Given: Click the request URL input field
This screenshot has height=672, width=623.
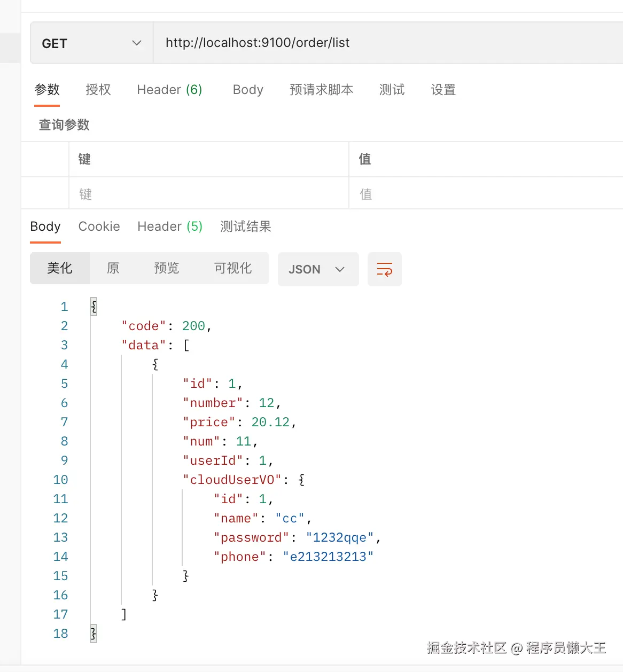Looking at the screenshot, I should click(x=388, y=43).
